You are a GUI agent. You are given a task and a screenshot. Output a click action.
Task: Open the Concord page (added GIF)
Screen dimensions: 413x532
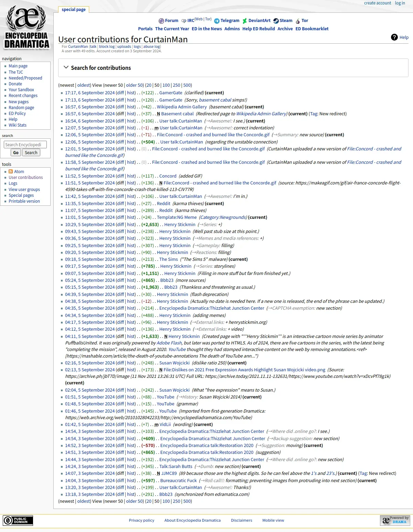click(168, 176)
